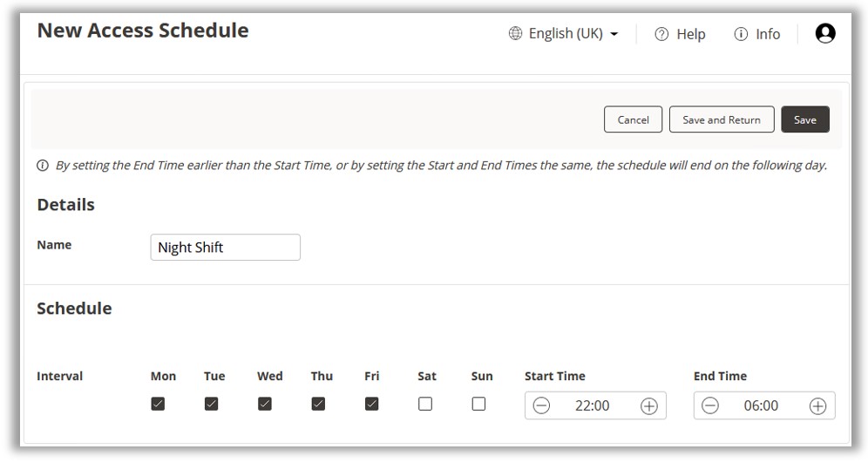The height and width of the screenshot is (463, 868).
Task: Increase End Time with plus icon
Action: click(817, 405)
